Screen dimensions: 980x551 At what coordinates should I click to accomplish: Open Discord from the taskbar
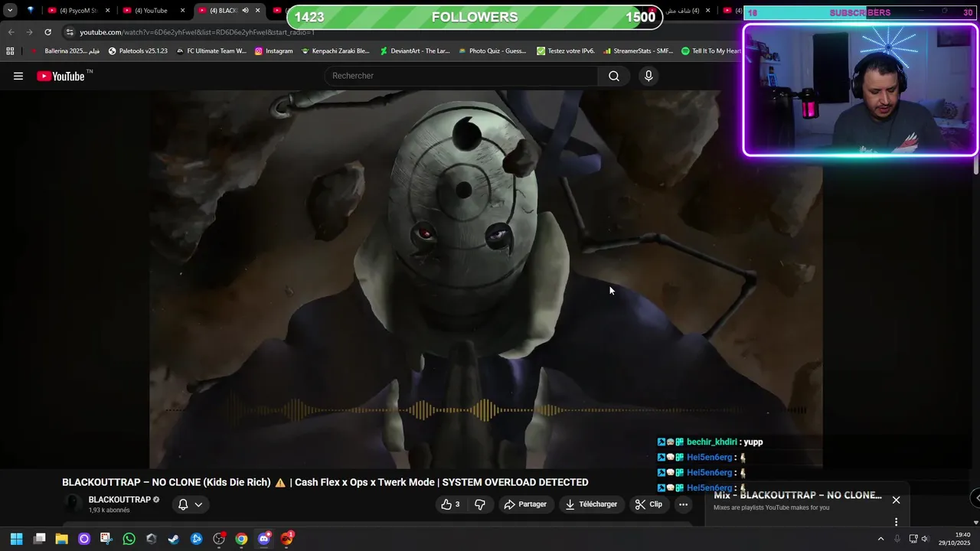click(264, 539)
